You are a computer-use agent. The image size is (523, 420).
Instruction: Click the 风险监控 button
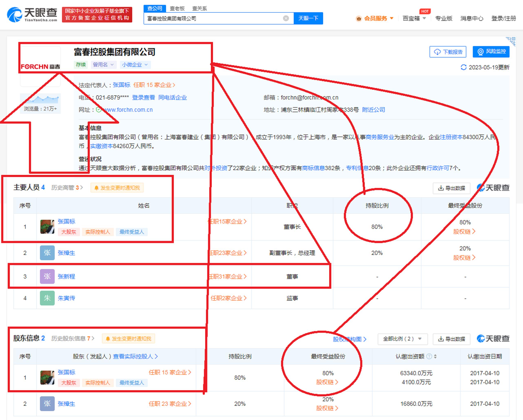491,52
